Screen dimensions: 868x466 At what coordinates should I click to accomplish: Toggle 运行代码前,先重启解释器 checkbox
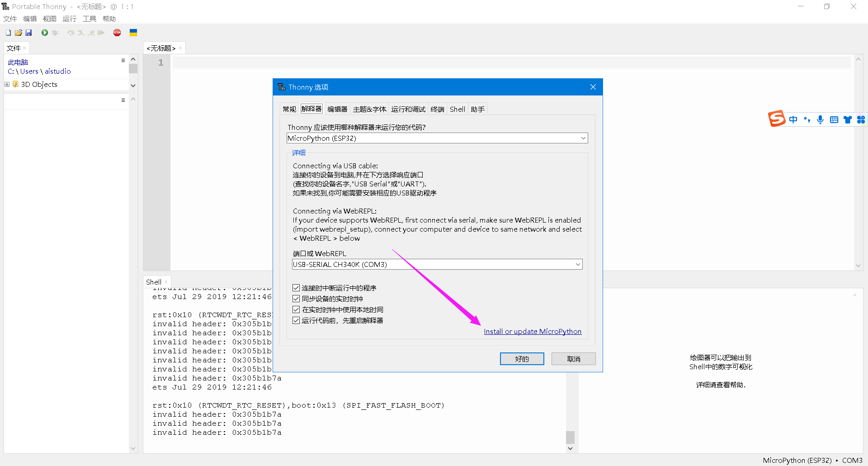click(x=296, y=320)
